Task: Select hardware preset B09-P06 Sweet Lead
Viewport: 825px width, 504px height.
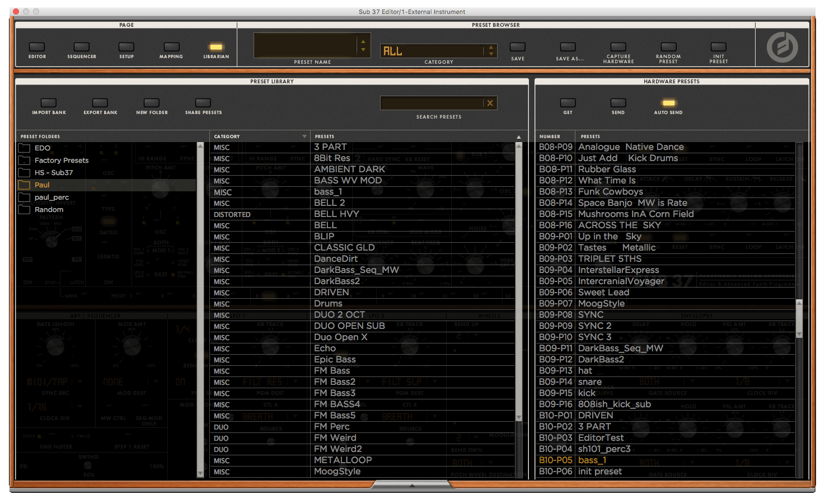Action: pos(665,293)
